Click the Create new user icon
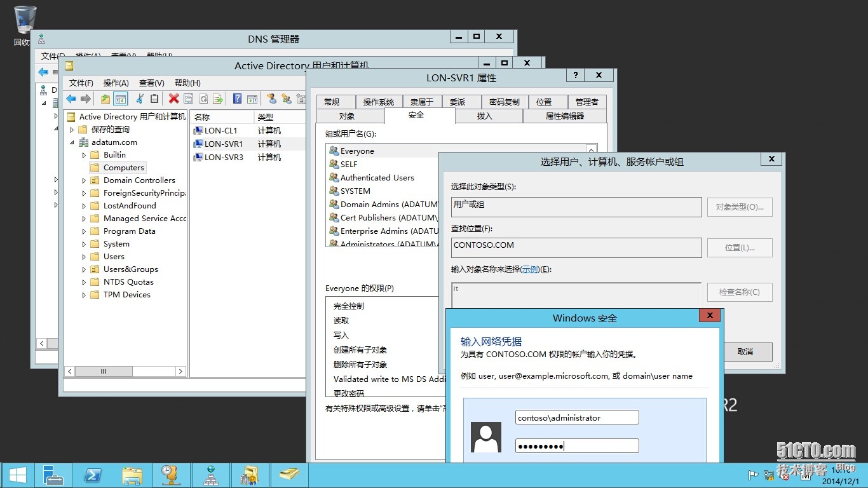868x488 pixels. click(x=271, y=98)
